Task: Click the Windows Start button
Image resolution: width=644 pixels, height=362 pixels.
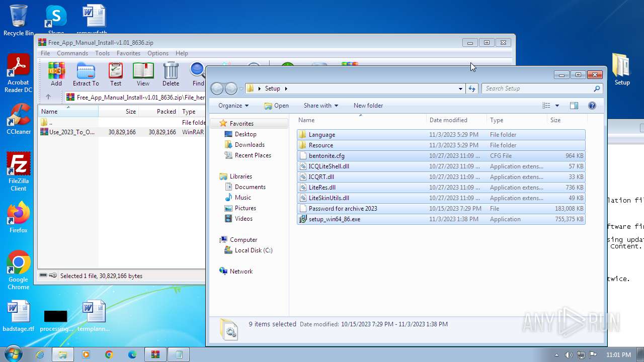Action: (x=13, y=354)
